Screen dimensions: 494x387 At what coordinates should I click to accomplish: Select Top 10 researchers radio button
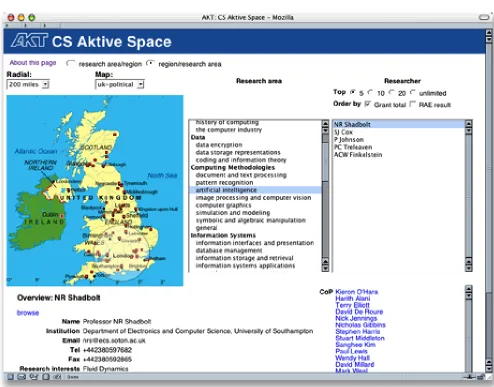370,92
